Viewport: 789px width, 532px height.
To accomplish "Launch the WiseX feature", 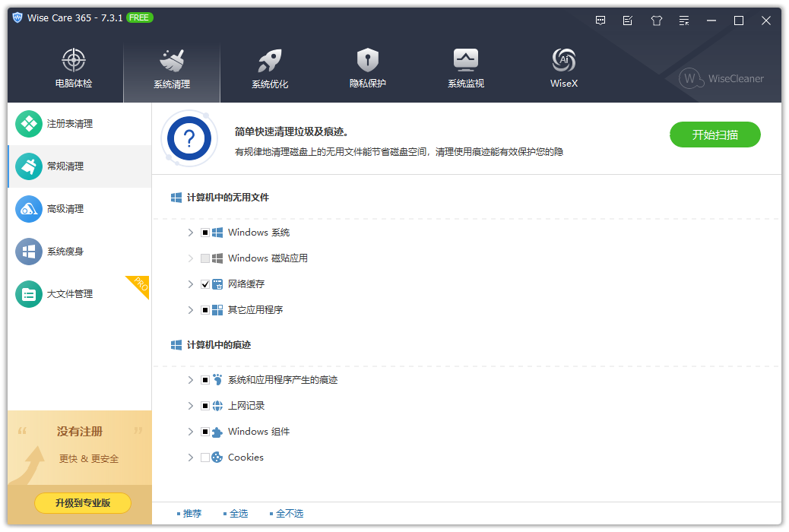I will (x=563, y=67).
